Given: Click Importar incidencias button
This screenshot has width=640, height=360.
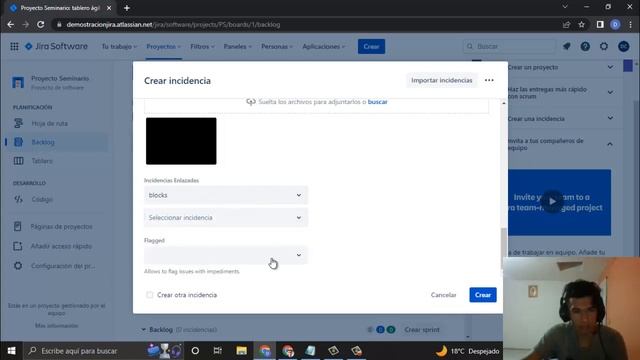Looking at the screenshot, I should (x=442, y=80).
